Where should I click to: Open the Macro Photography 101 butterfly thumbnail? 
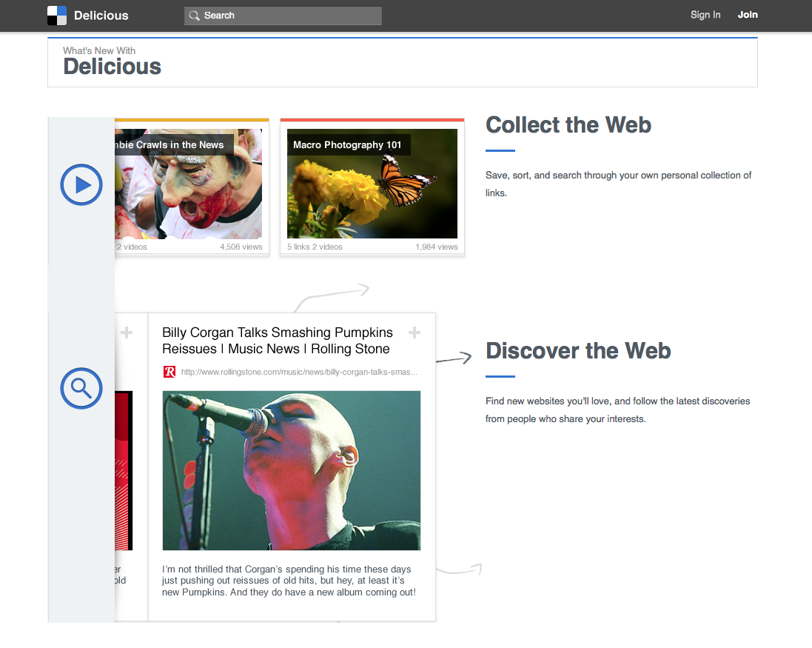point(372,184)
